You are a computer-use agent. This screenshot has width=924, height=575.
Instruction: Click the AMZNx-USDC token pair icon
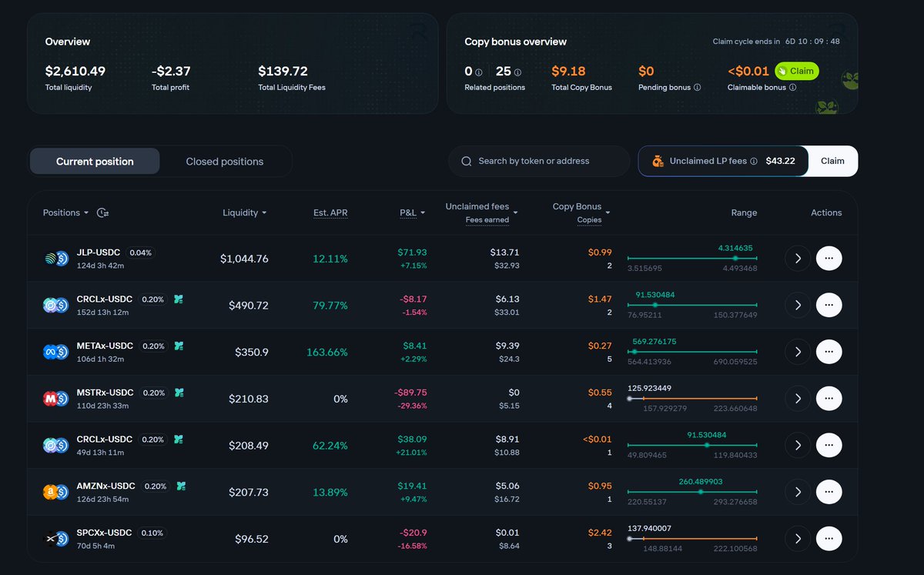[x=56, y=492]
